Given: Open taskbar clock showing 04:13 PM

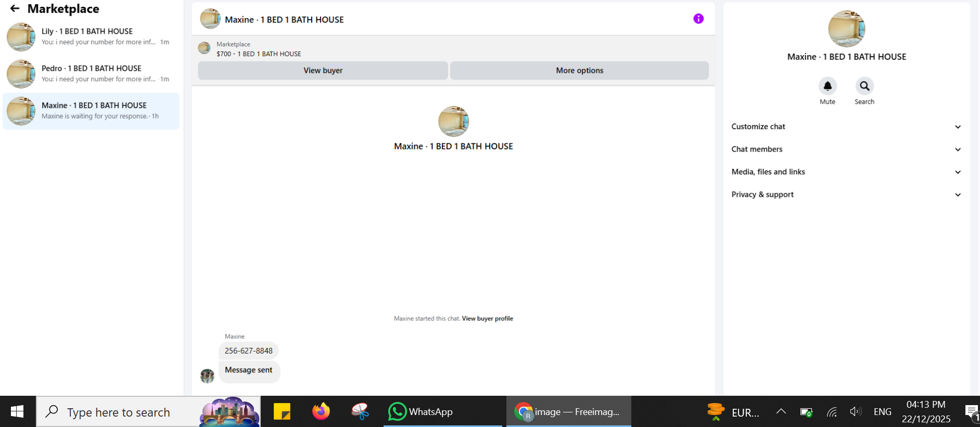Looking at the screenshot, I should pos(926,412).
